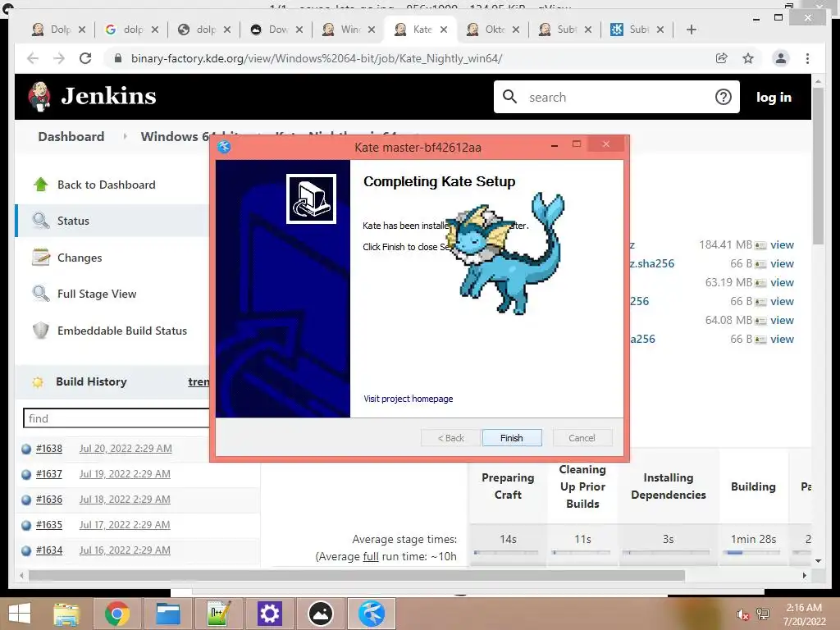Open the Chrome three-dot menu
This screenshot has height=630, width=840.
pyautogui.click(x=807, y=58)
